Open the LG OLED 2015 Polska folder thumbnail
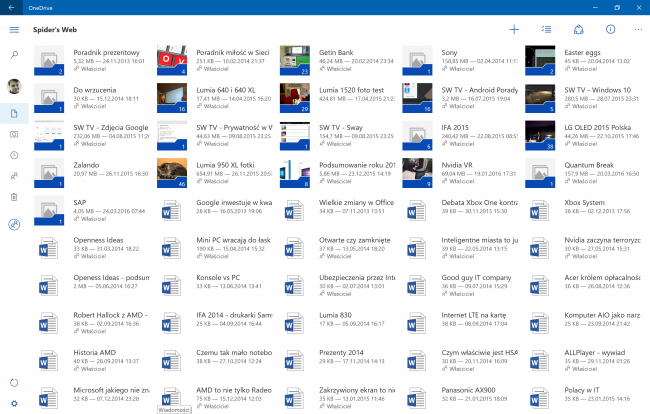The image size is (650, 414). [540, 136]
